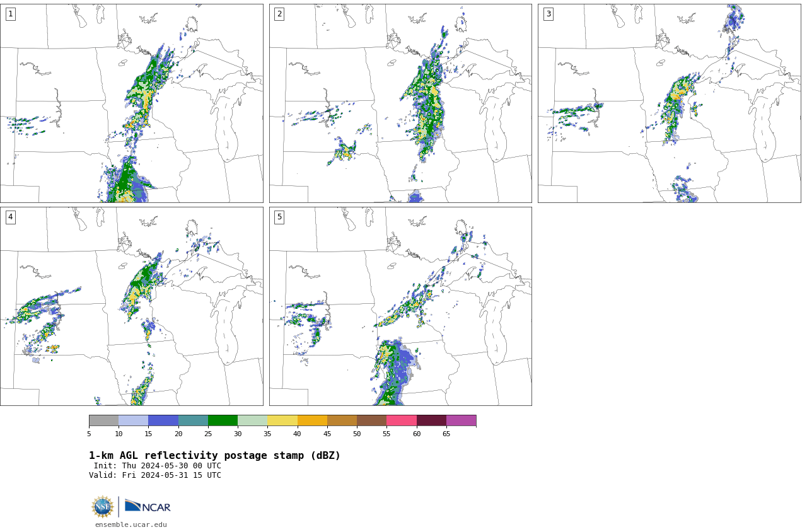Click the Valid Fri 2024-05-31 15 UTC line
This screenshot has width=807, height=532.
(x=155, y=475)
